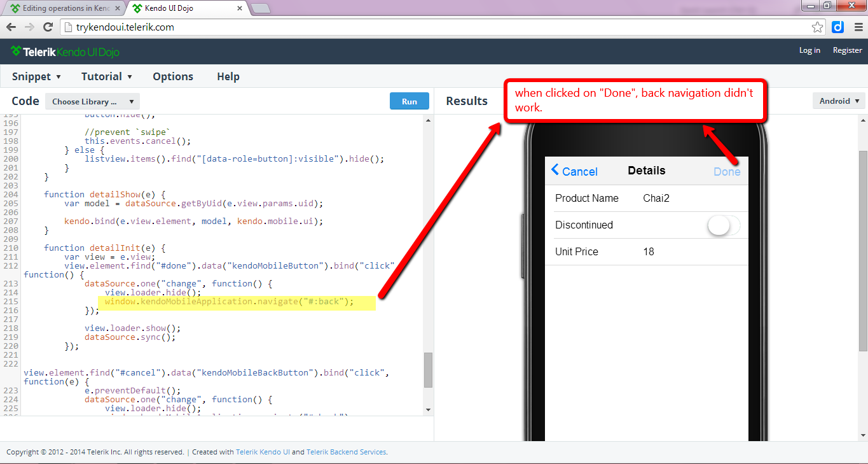Go back using the browser back arrow
This screenshot has width=868, height=464.
coord(11,27)
